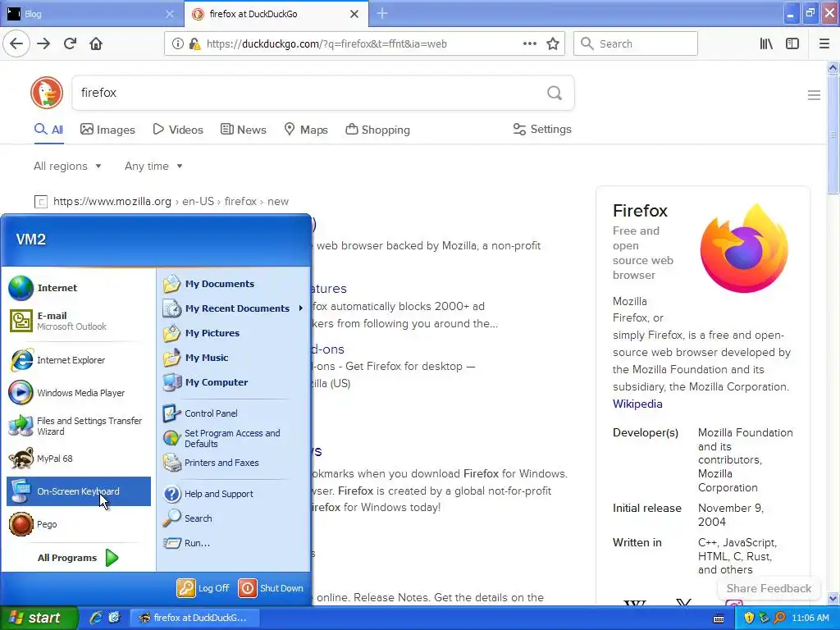This screenshot has height=630, width=840.
Task: Open a new browser tab
Action: 382,14
